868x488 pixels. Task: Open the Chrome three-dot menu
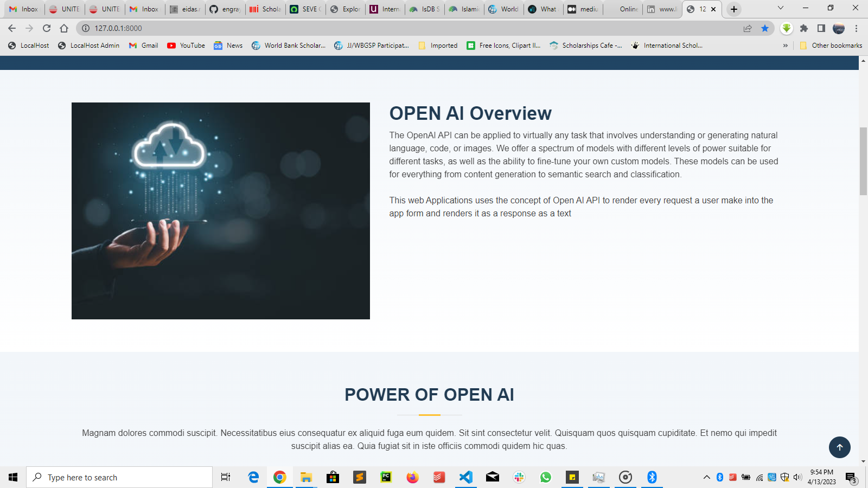coord(857,28)
